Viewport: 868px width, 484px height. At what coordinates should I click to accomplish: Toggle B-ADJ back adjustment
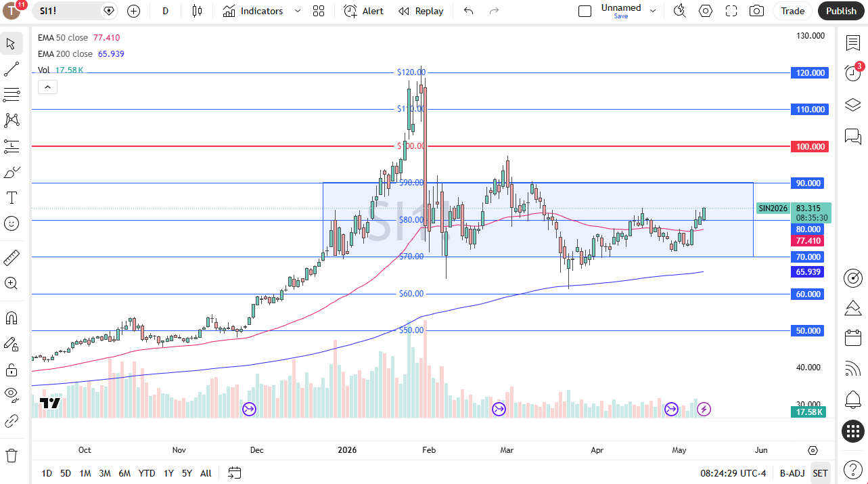(792, 473)
